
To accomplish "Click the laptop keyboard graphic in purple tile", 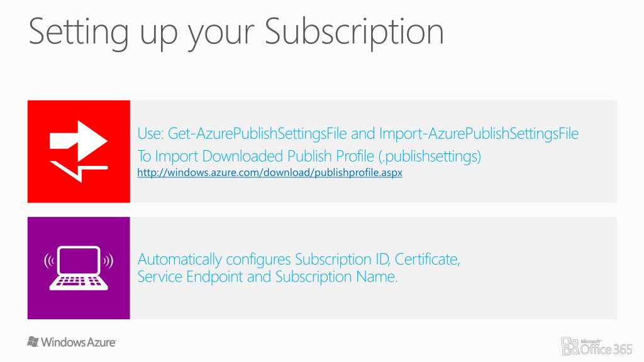I will coord(79,282).
